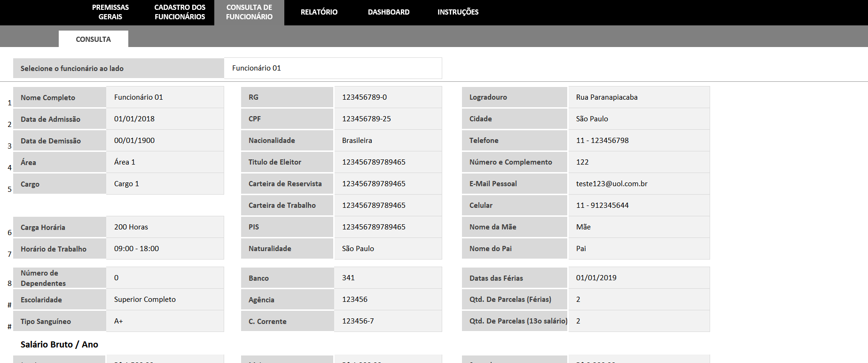868x363 pixels.
Task: Go to Cadastro dos Funcionários tab
Action: click(180, 12)
